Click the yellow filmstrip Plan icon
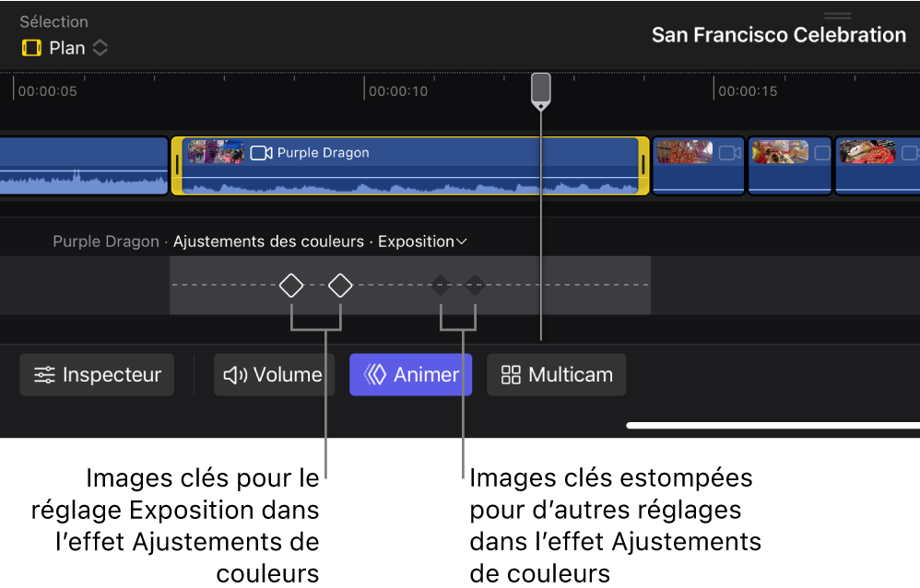 pos(31,48)
